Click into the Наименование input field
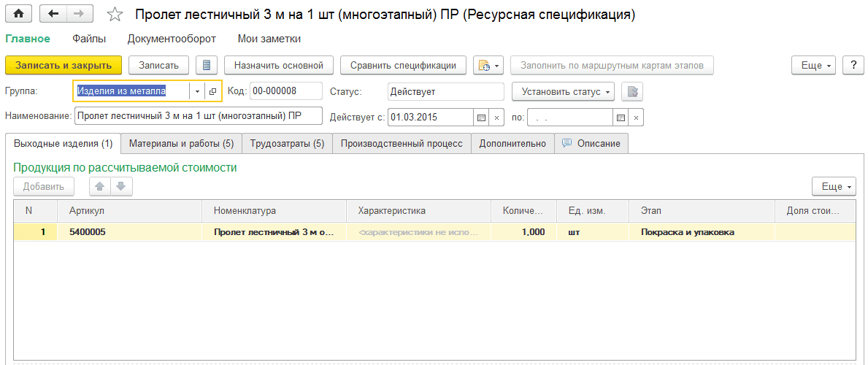Viewport: 868px width, 365px height. coord(198,117)
